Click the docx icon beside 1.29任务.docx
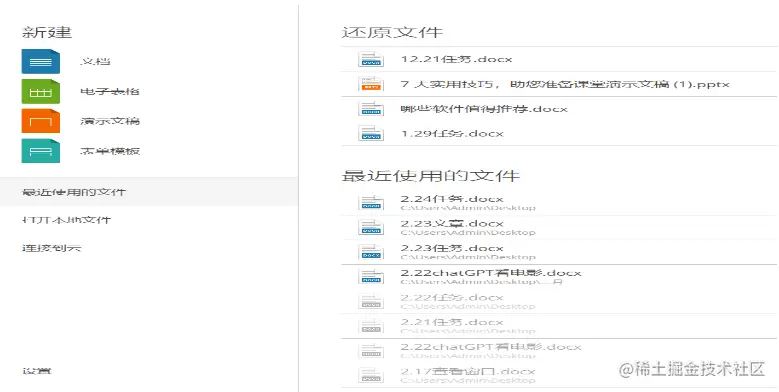The height and width of the screenshot is (392, 779). [x=371, y=134]
